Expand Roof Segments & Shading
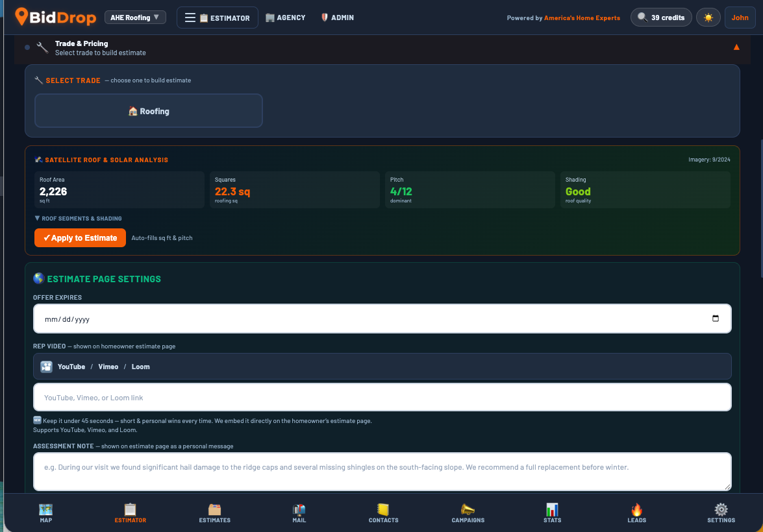Screen dimensions: 763x532 point(78,219)
